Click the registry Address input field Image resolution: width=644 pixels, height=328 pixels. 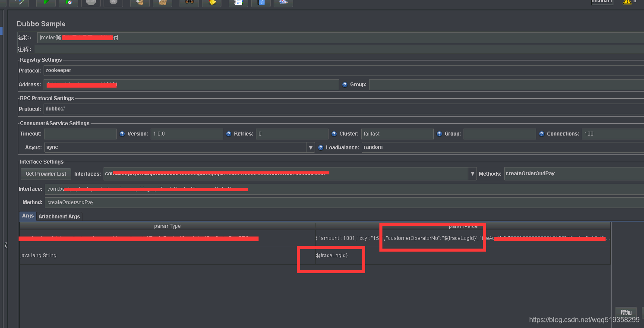pos(191,85)
